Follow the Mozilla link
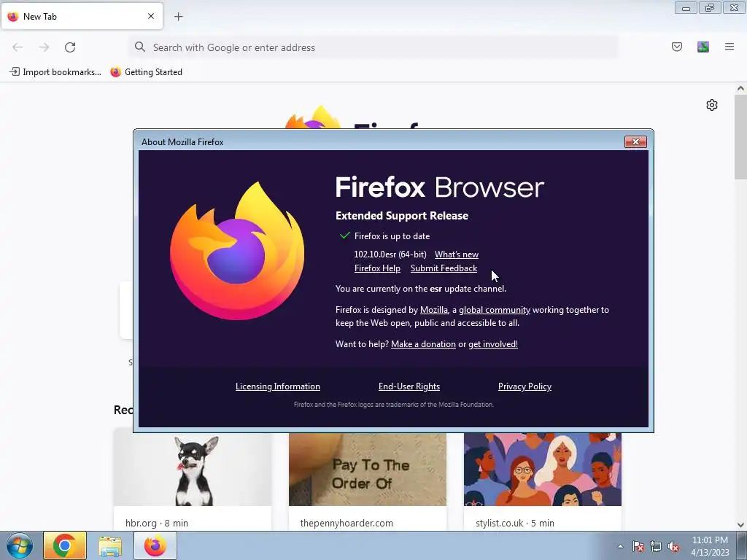This screenshot has width=747, height=560. (433, 309)
